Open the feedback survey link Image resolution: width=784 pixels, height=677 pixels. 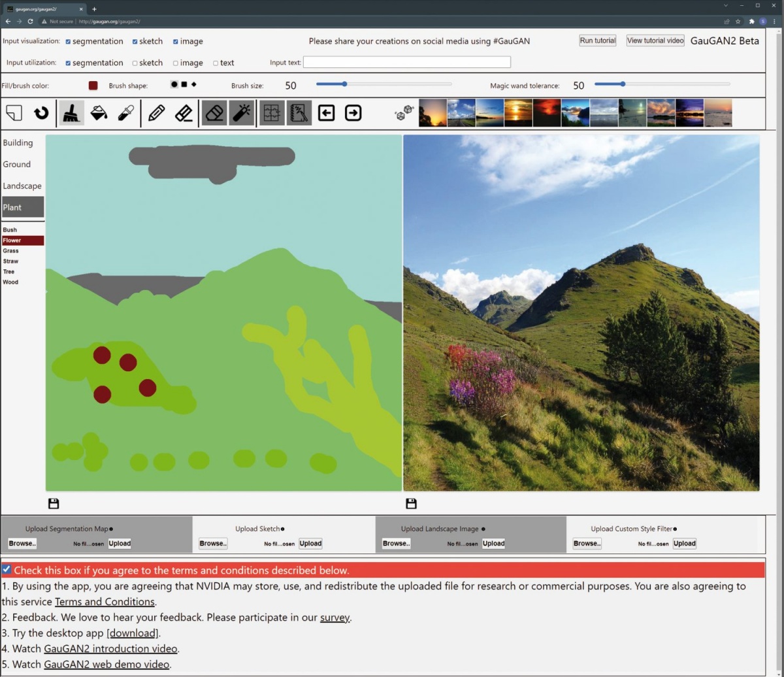tap(335, 618)
